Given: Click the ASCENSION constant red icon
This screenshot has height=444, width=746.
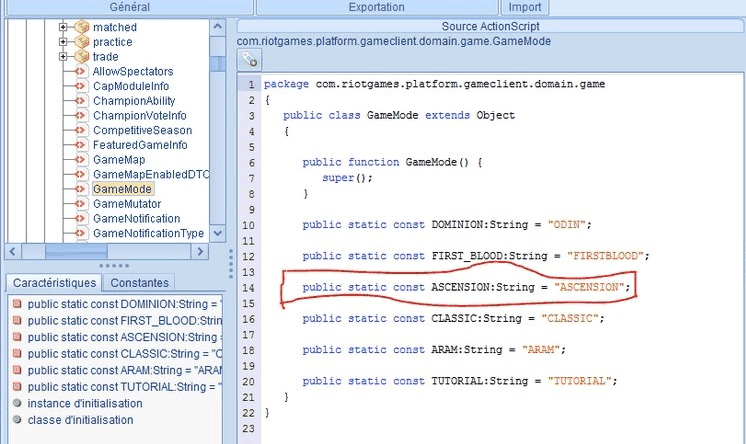Looking at the screenshot, I should click(17, 337).
